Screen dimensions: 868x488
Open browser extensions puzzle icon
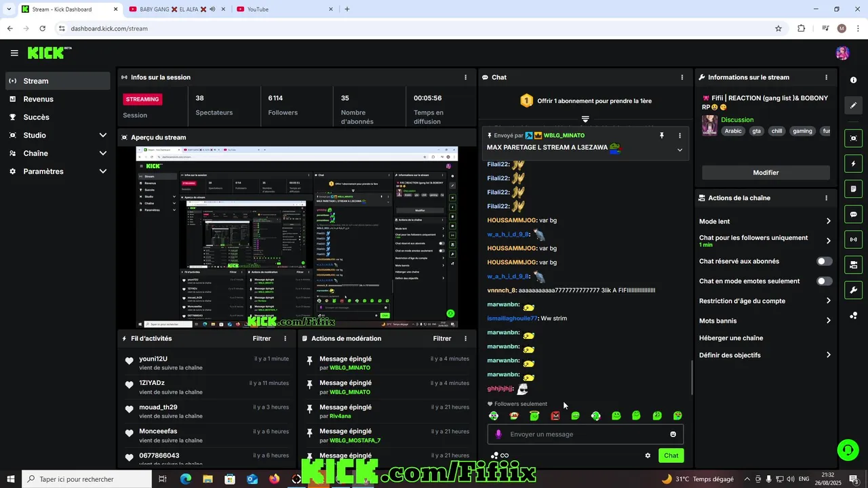pos(801,28)
